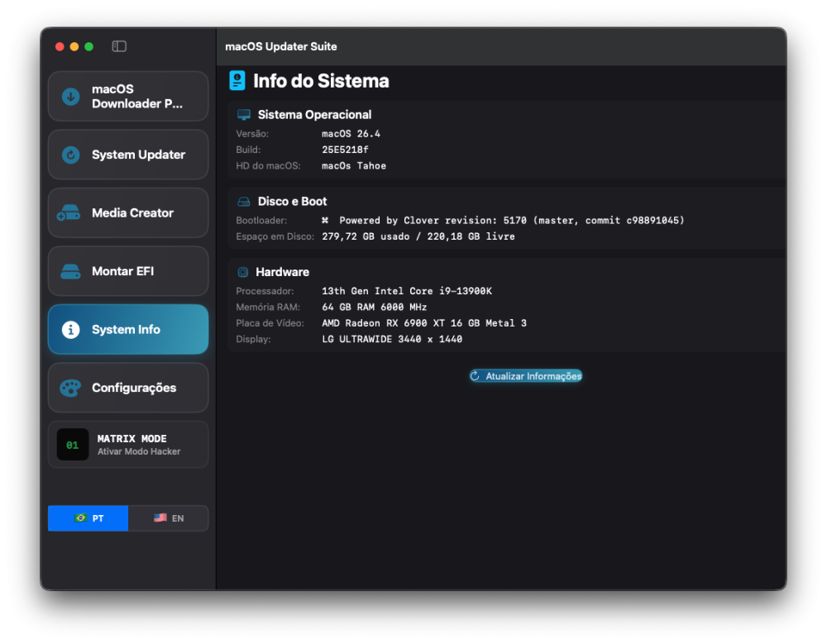Click the LG ULTRAWIDE 3440 x 1440 value
The width and height of the screenshot is (827, 644).
tap(392, 339)
